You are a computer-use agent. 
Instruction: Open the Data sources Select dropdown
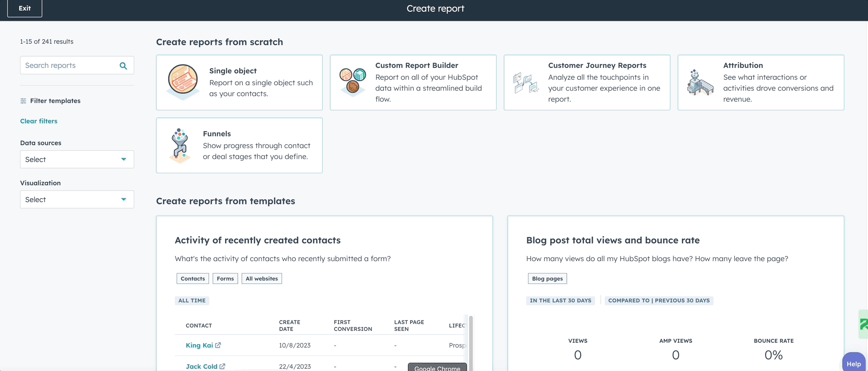76,159
